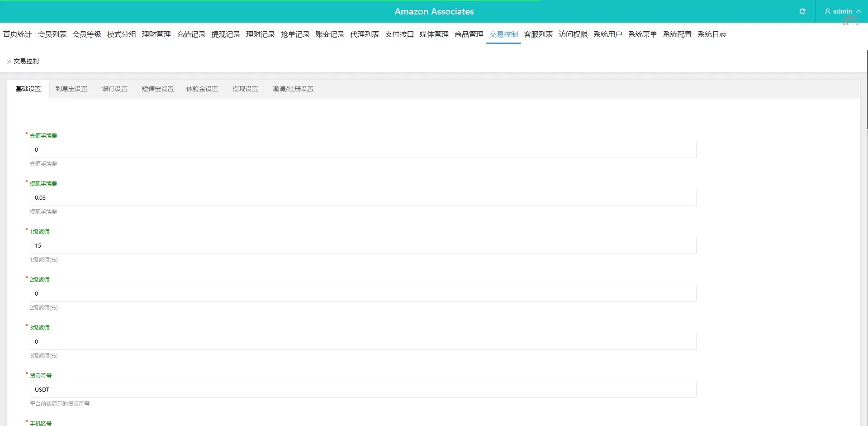The height and width of the screenshot is (426, 868).
Task: Open the 短信宝设置 tab
Action: [157, 89]
